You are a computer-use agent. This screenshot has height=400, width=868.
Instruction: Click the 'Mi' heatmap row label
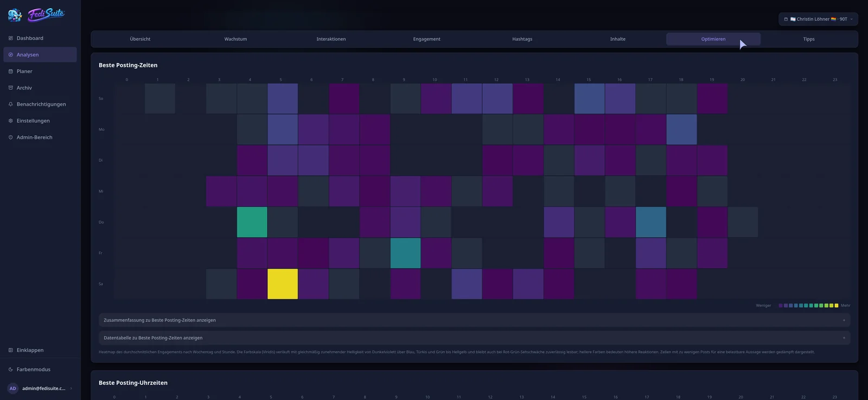101,191
